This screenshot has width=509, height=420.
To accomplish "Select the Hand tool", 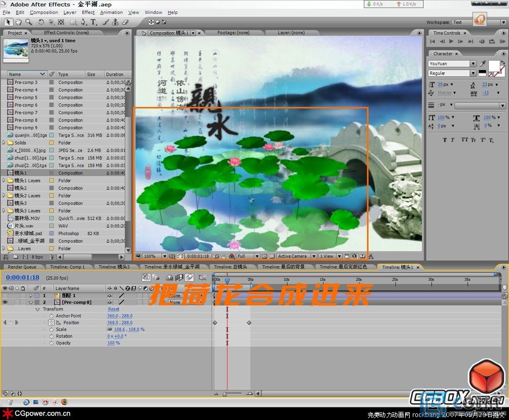I will [x=18, y=22].
